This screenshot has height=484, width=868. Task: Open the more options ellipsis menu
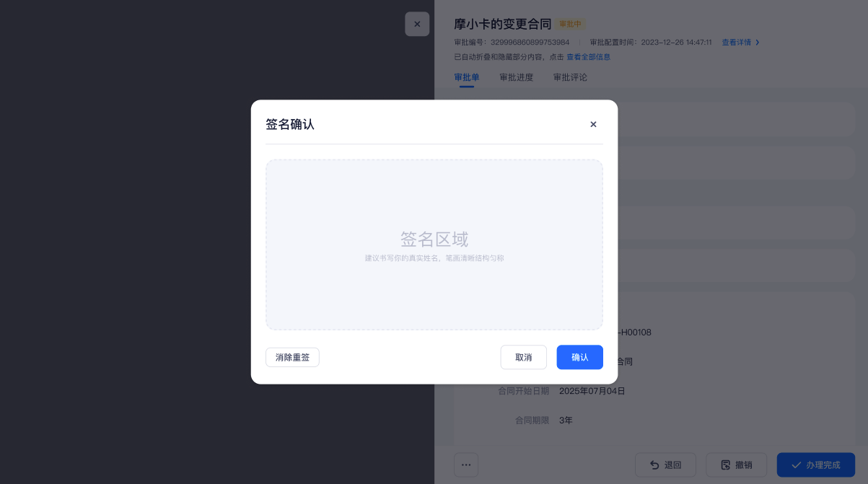tap(466, 465)
